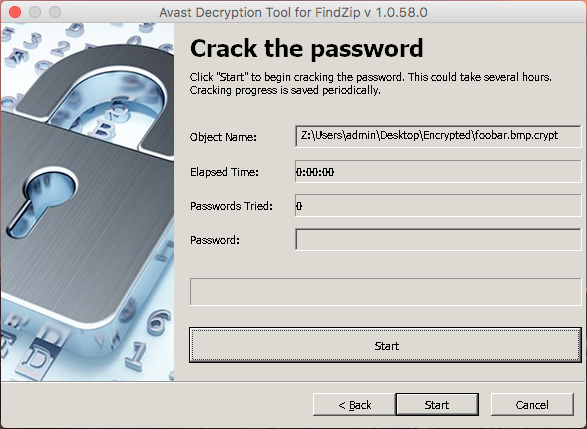Close the window with the red button
587x429 pixels.
15,12
